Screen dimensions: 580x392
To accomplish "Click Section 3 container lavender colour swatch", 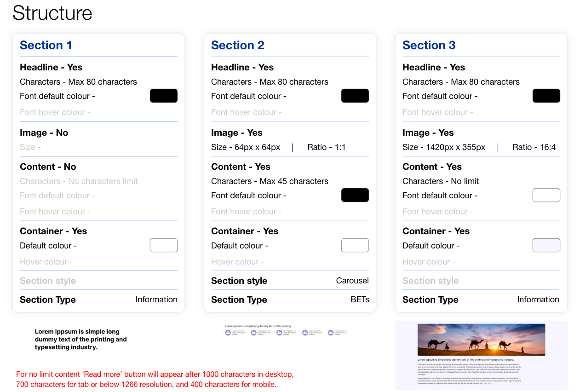I will coord(546,245).
